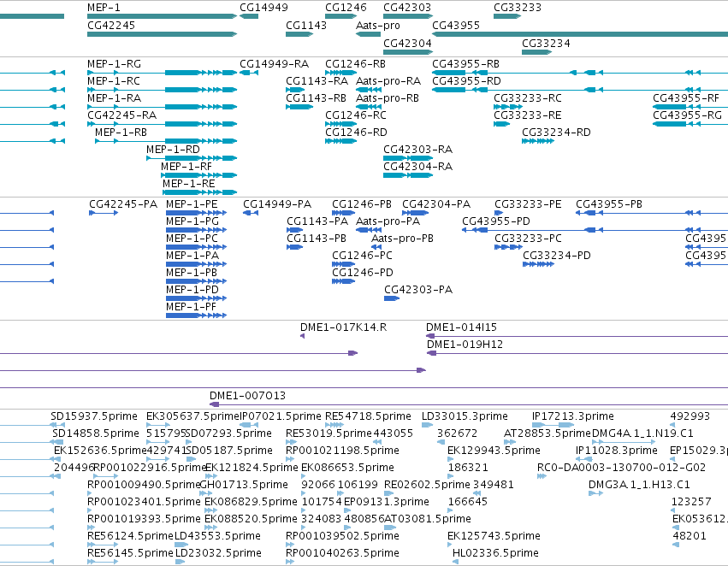728x566 pixels.
Task: Select transcript label CG43955-RF
Action: point(686,98)
